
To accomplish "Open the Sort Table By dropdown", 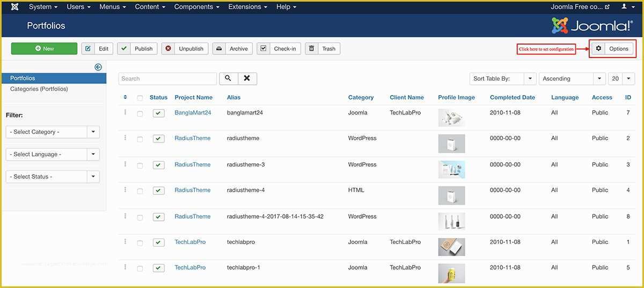I will tap(503, 78).
